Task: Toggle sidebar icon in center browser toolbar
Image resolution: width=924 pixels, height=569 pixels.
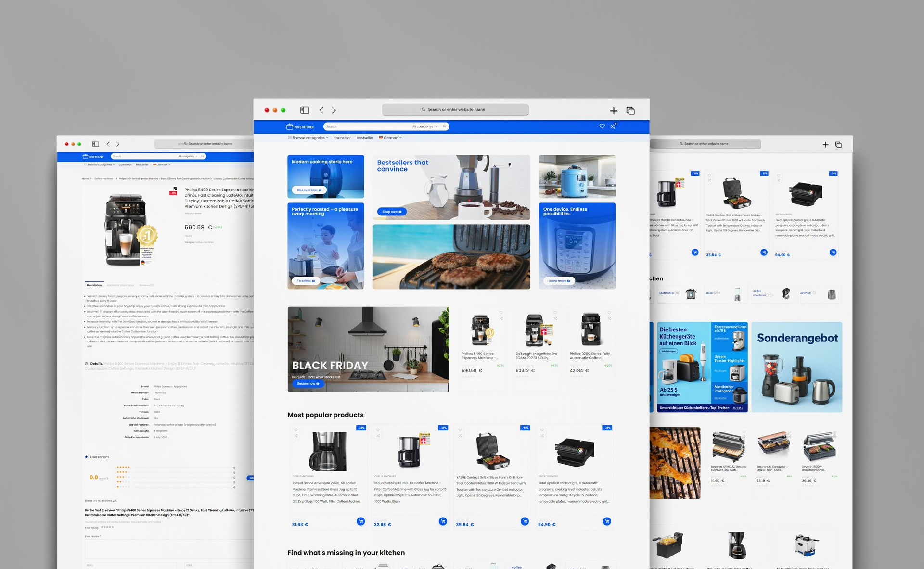Action: pyautogui.click(x=305, y=110)
